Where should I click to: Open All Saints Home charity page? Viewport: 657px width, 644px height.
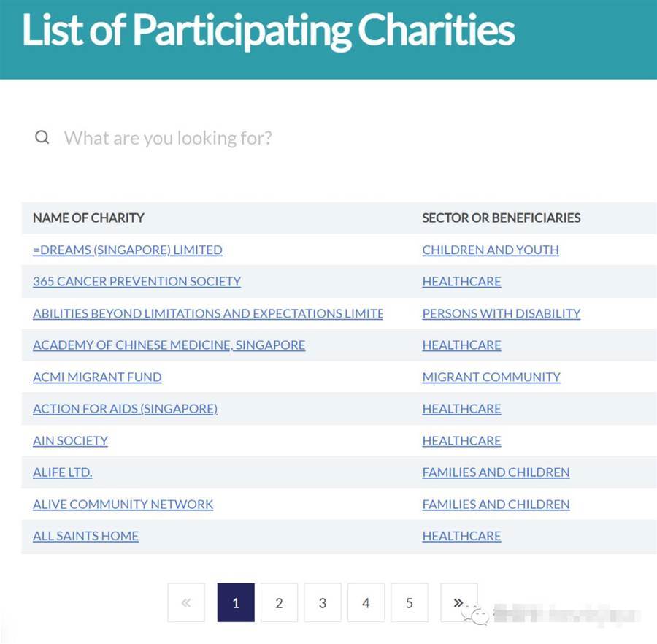[85, 536]
